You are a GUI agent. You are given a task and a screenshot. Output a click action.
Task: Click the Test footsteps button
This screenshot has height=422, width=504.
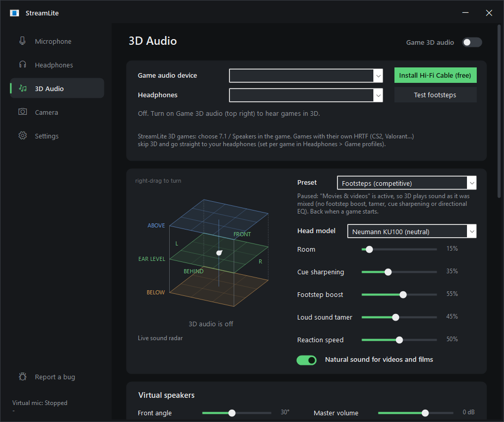435,95
